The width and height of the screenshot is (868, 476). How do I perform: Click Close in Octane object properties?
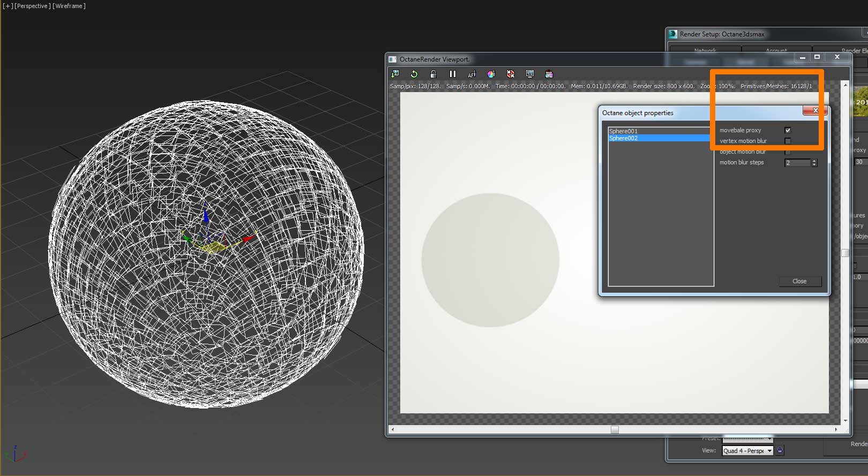tap(799, 281)
